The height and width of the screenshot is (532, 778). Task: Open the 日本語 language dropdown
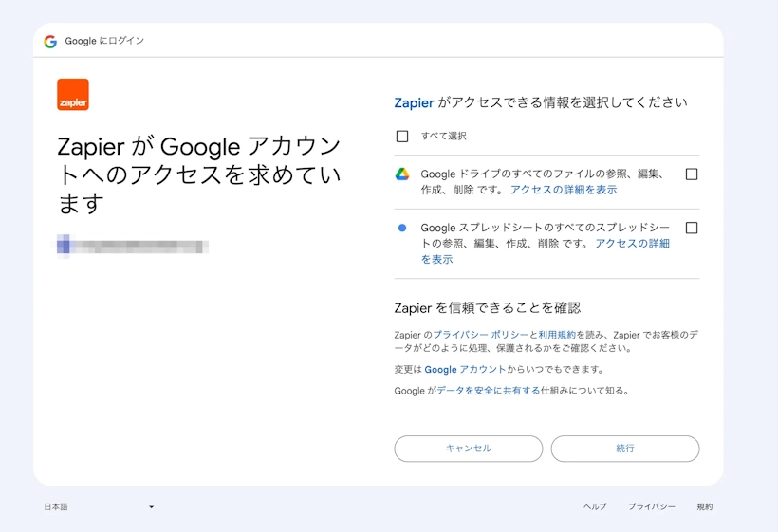point(100,506)
